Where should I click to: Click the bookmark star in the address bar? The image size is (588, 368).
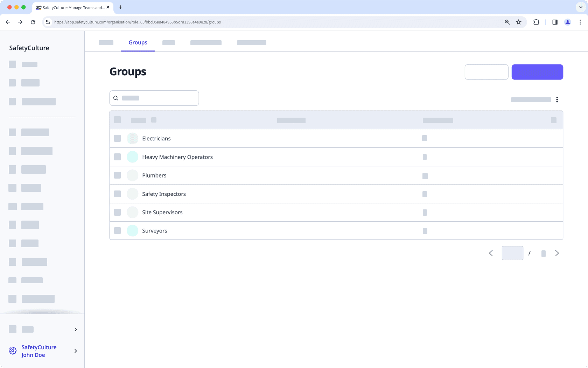tap(518, 22)
